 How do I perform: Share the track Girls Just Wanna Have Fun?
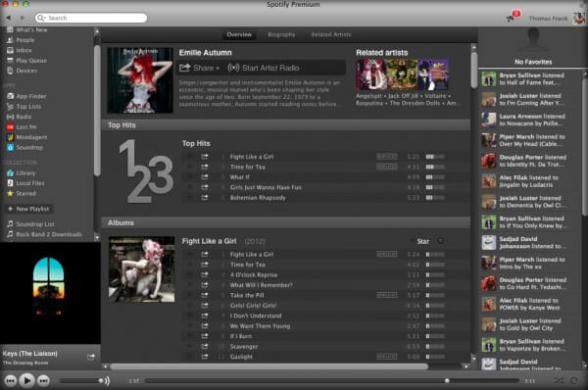pos(205,187)
